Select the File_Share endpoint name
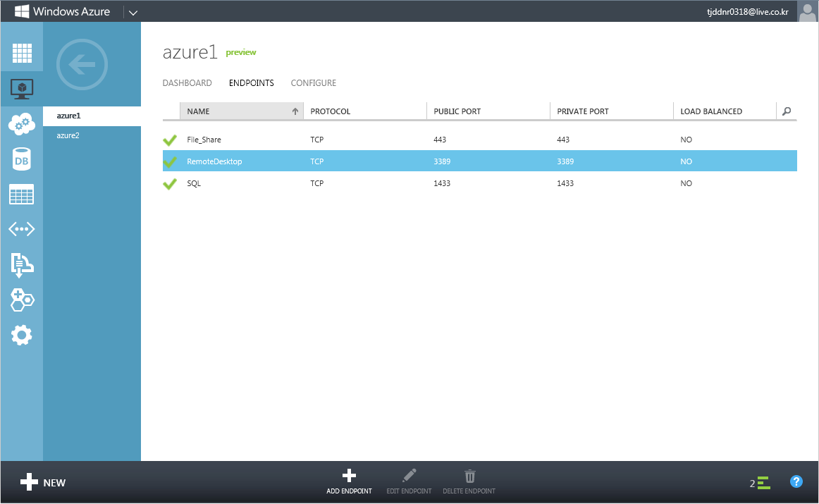 click(204, 140)
